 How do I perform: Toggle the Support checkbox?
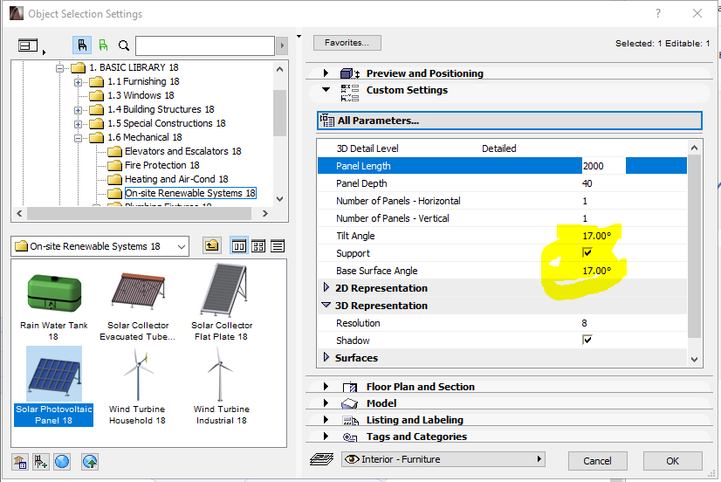[x=587, y=252]
